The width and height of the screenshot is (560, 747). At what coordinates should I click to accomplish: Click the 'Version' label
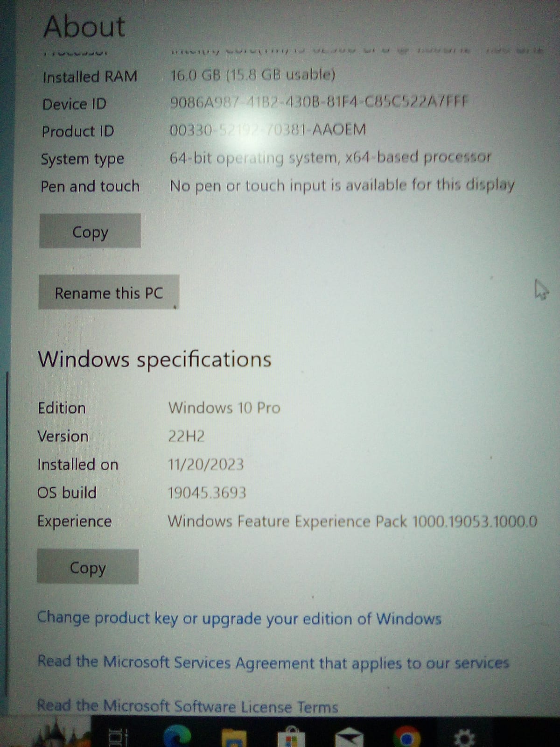63,436
